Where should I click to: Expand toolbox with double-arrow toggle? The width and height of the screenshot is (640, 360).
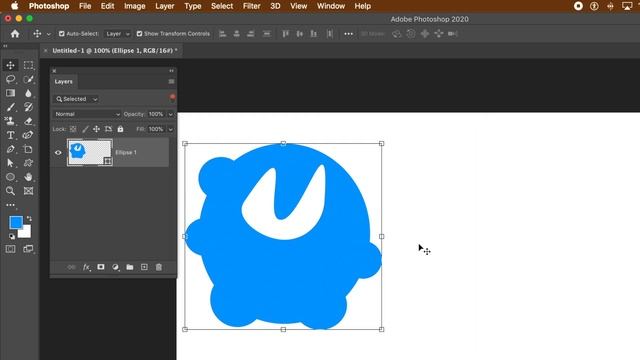coord(5,46)
